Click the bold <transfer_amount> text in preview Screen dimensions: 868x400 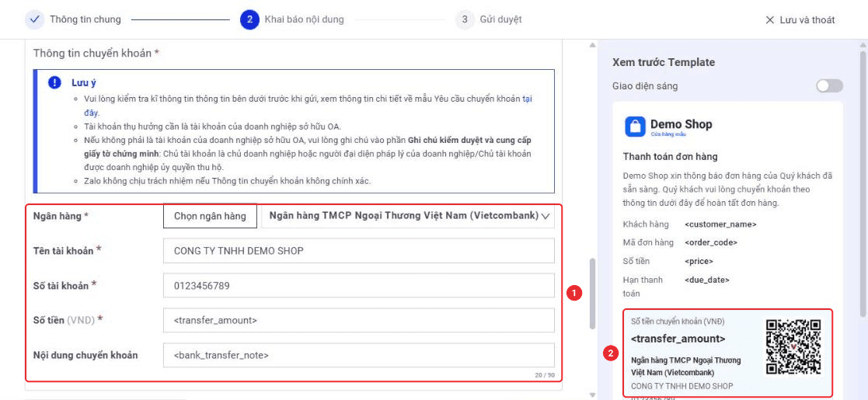[678, 338]
